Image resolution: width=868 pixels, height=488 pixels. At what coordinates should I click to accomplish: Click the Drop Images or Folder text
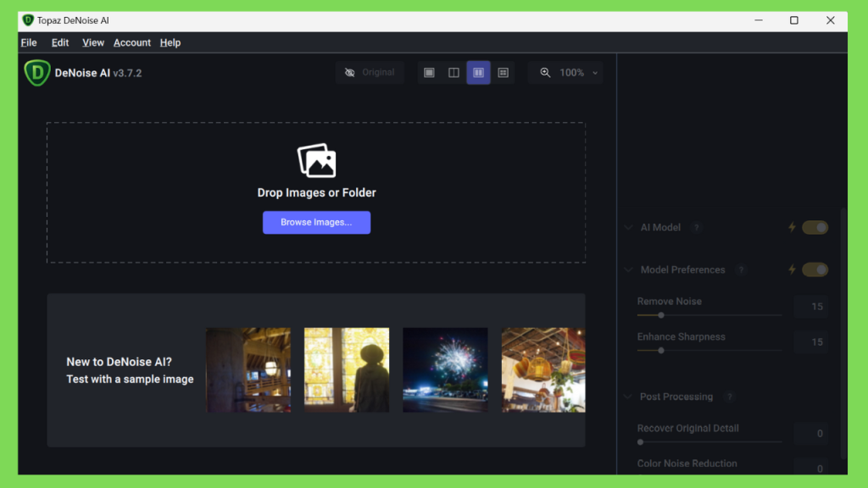click(317, 192)
